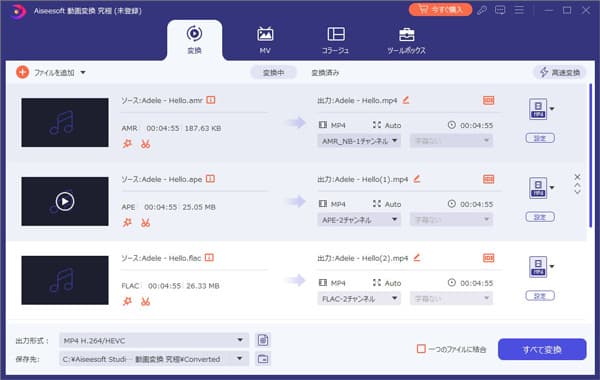
Task: Enable the merge into one file checkbox
Action: (x=421, y=349)
